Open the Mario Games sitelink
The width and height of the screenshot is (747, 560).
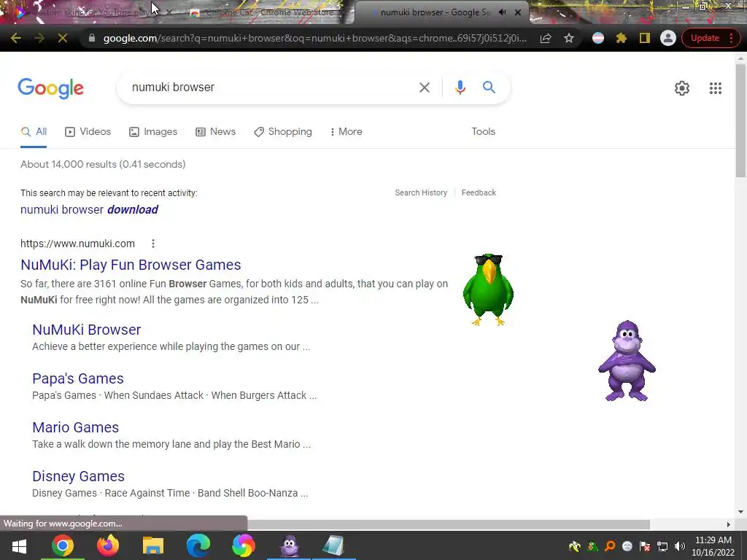point(76,427)
